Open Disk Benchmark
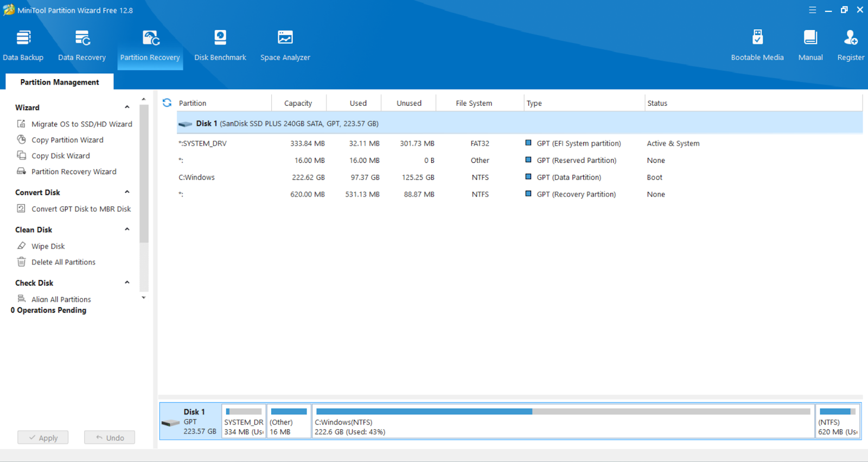The width and height of the screenshot is (868, 462). point(220,46)
